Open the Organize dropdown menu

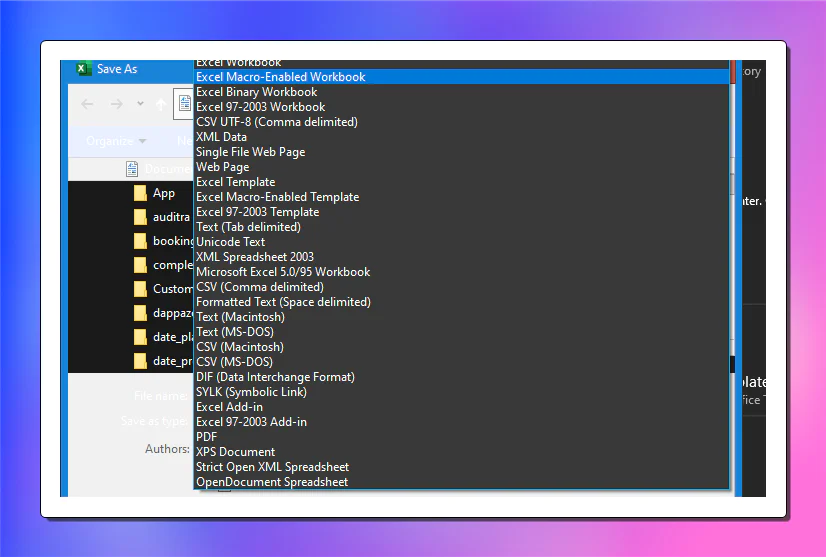116,141
